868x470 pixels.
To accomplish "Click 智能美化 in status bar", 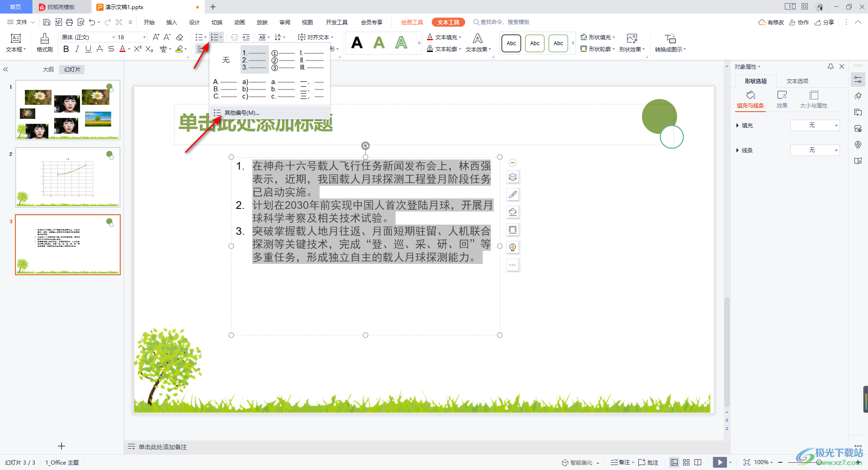I will coord(577,462).
